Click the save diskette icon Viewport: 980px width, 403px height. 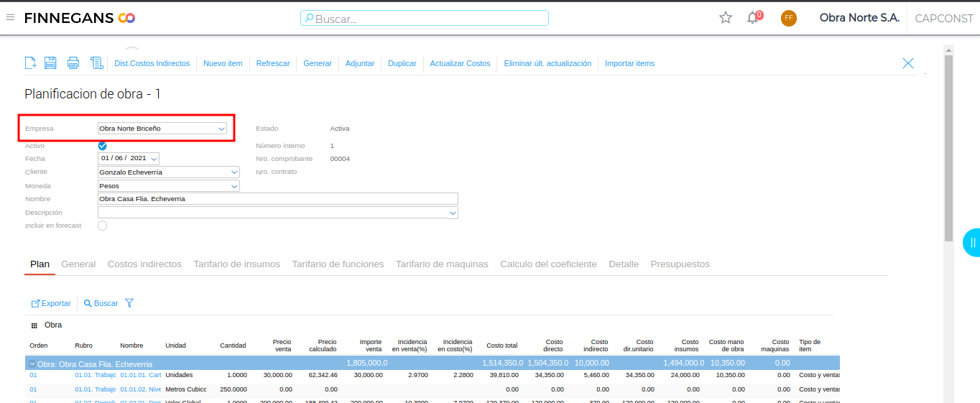(50, 63)
